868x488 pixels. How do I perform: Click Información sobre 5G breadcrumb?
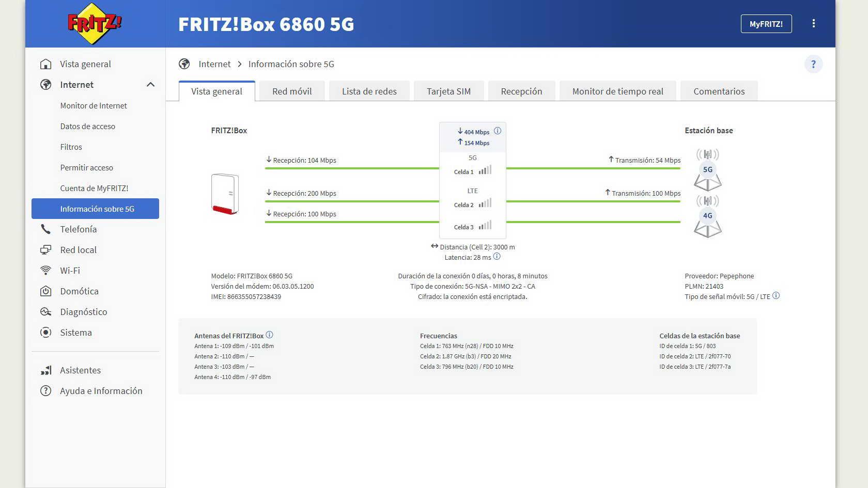291,64
